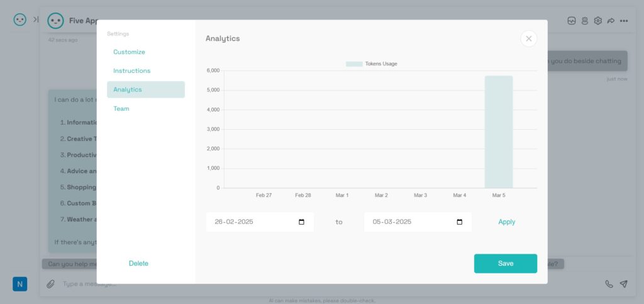Click the end date field 05-03-2025
Screen dimensions: 644x304
point(418,222)
